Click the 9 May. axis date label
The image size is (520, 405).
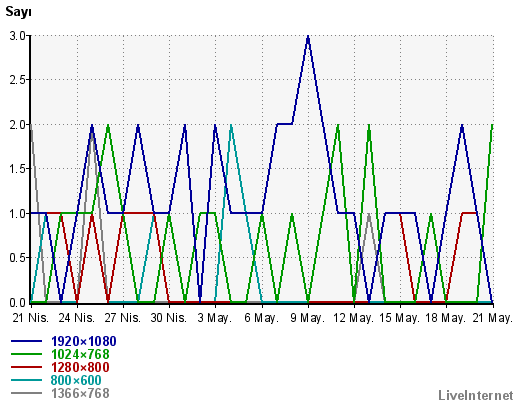click(307, 318)
